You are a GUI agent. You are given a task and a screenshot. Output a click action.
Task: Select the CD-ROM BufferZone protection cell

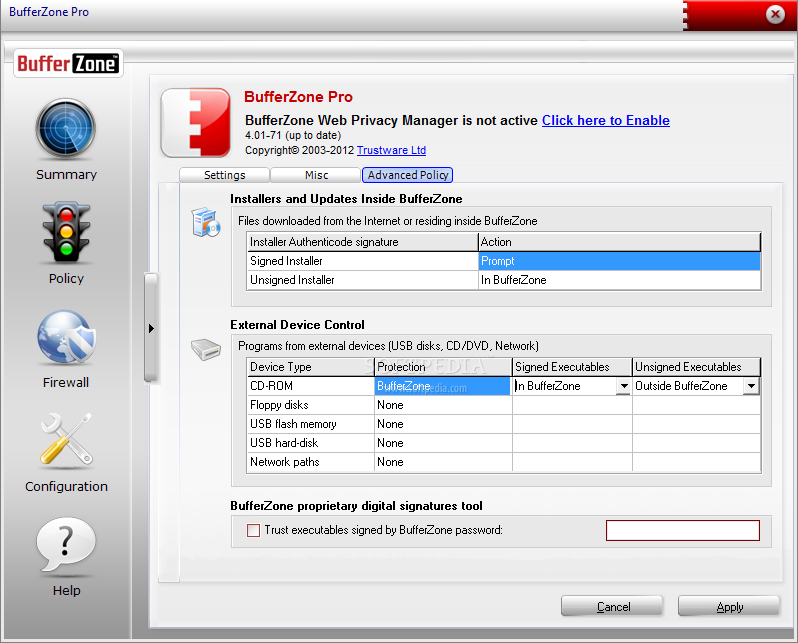[x=443, y=386]
